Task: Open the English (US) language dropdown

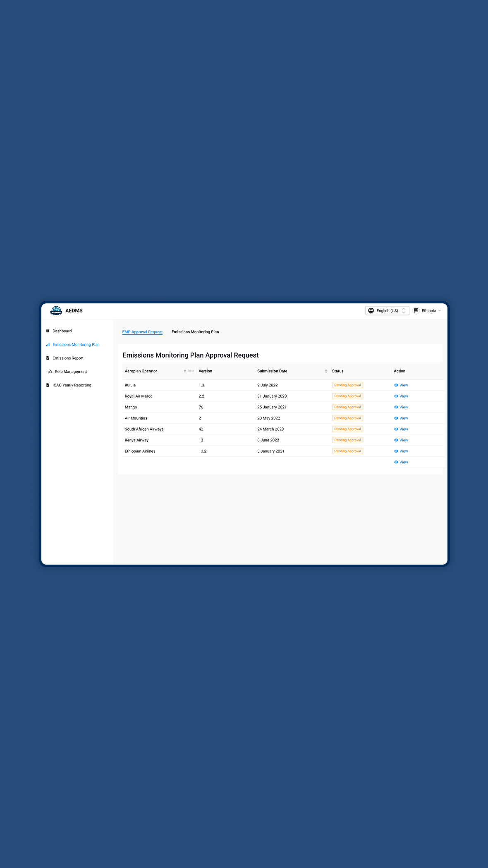Action: 387,311
